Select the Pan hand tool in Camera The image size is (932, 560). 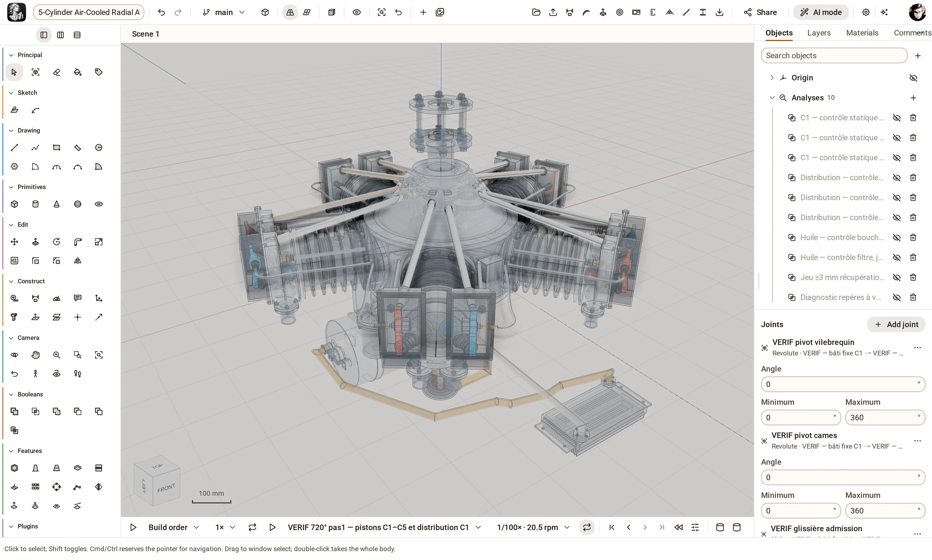tap(35, 355)
